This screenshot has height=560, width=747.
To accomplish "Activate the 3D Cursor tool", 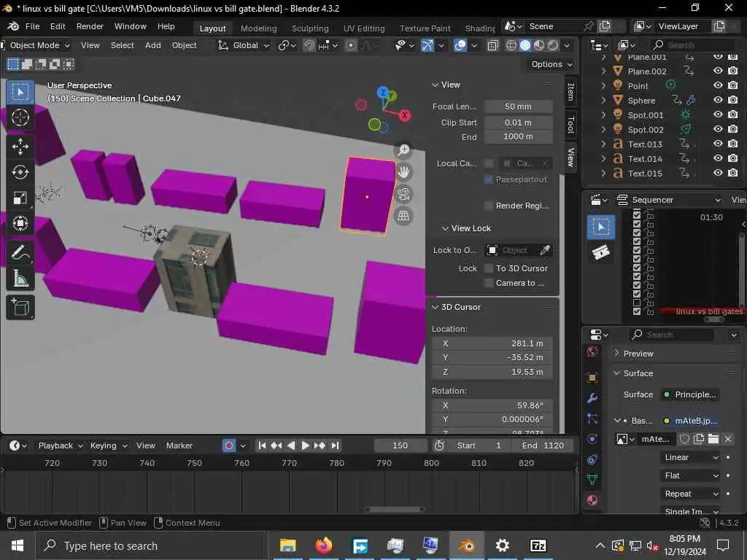I will pos(20,117).
